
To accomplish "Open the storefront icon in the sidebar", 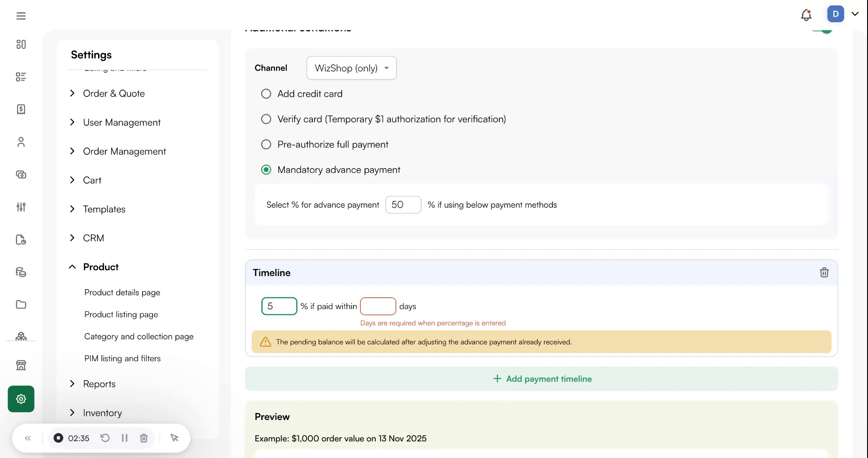I will coord(21,365).
